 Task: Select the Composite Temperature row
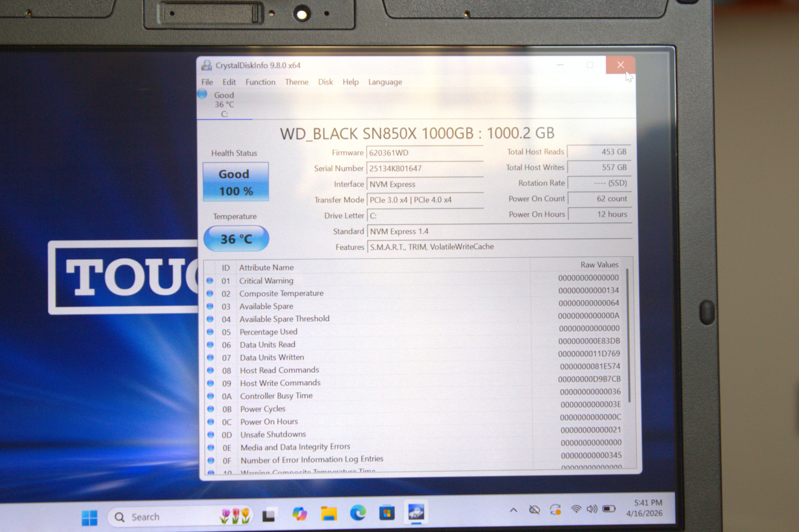point(414,293)
